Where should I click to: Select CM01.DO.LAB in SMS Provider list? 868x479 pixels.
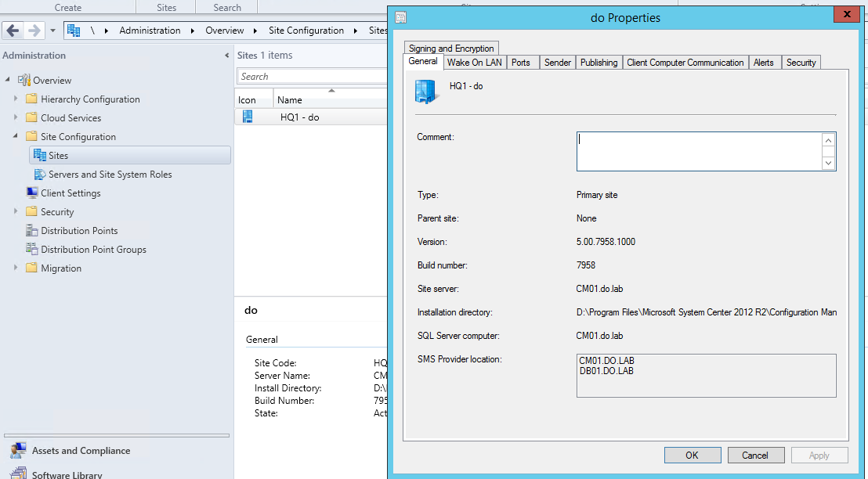tap(606, 361)
